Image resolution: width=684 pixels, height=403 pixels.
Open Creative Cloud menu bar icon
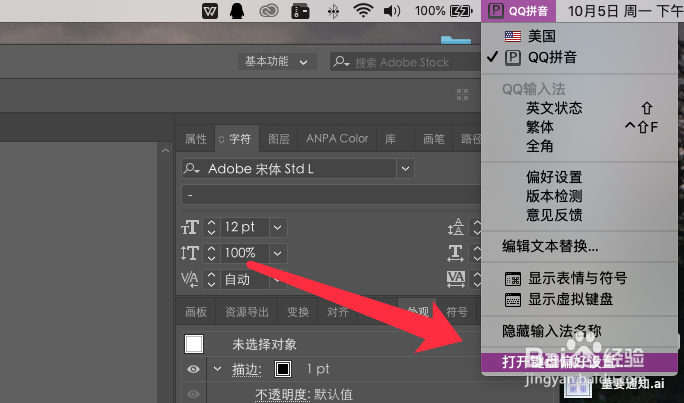pyautogui.click(x=269, y=11)
